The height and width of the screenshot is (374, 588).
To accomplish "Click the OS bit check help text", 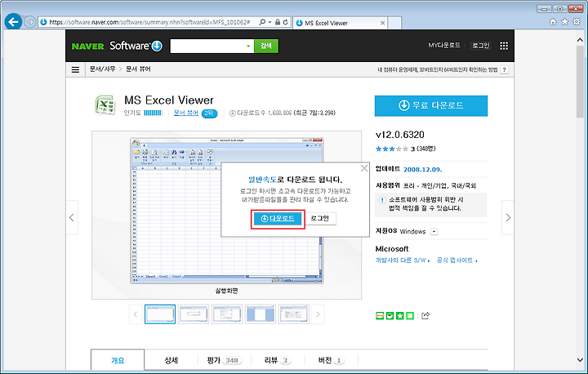I will coord(437,69).
